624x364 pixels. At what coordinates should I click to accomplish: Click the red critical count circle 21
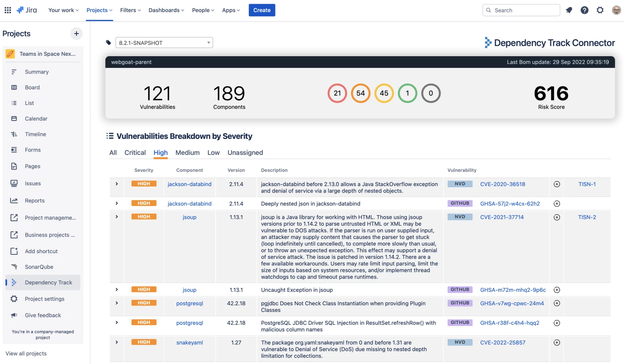pos(337,93)
